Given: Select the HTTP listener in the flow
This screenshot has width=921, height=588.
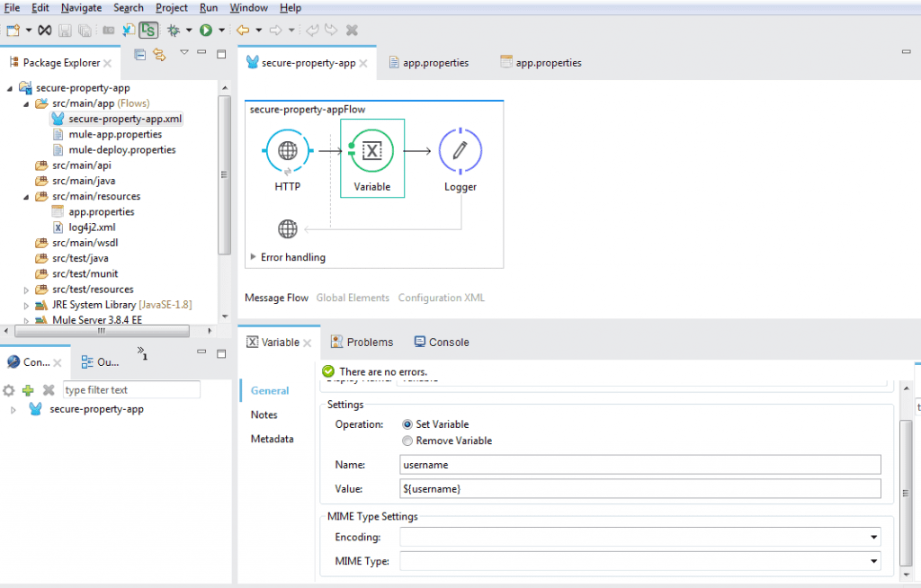Looking at the screenshot, I should [x=287, y=150].
